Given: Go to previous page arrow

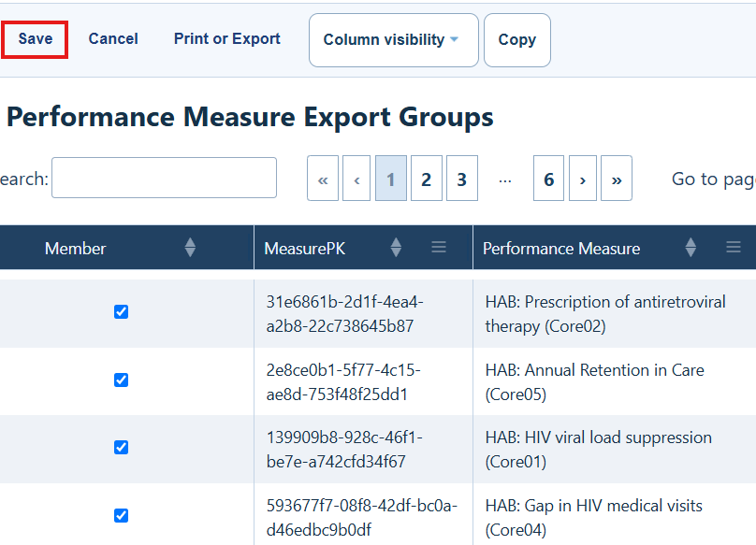Looking at the screenshot, I should click(356, 179).
